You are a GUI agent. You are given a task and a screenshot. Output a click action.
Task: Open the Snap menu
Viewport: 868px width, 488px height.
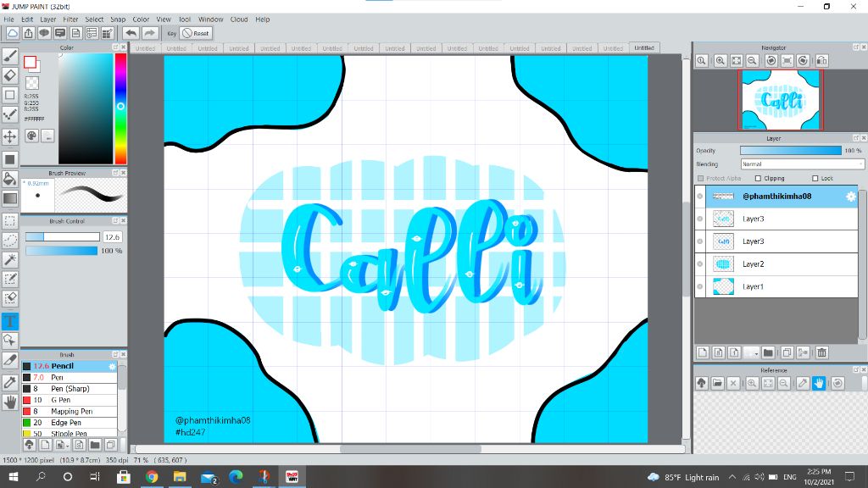coord(118,19)
